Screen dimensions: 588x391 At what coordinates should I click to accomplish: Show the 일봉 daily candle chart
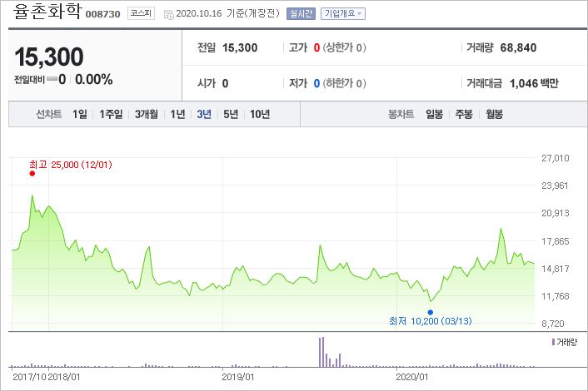pos(434,114)
